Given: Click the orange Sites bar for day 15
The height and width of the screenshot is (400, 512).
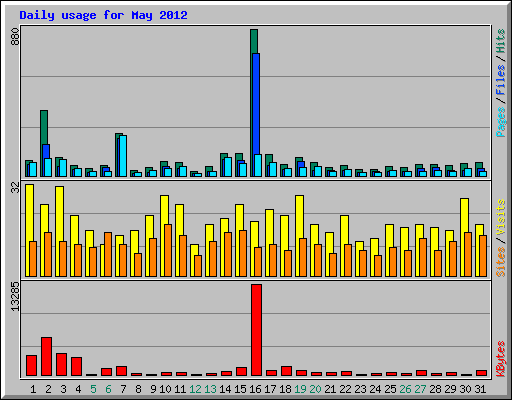Looking at the screenshot, I should (243, 253).
